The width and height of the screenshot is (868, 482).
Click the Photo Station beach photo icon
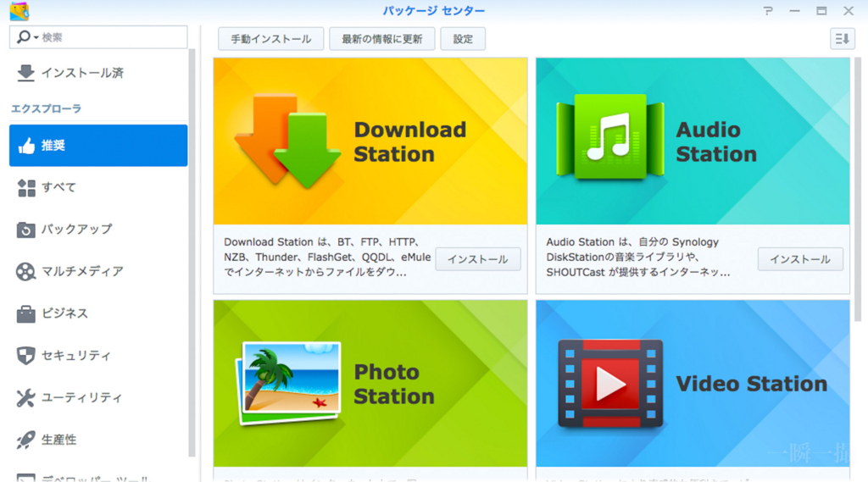288,384
